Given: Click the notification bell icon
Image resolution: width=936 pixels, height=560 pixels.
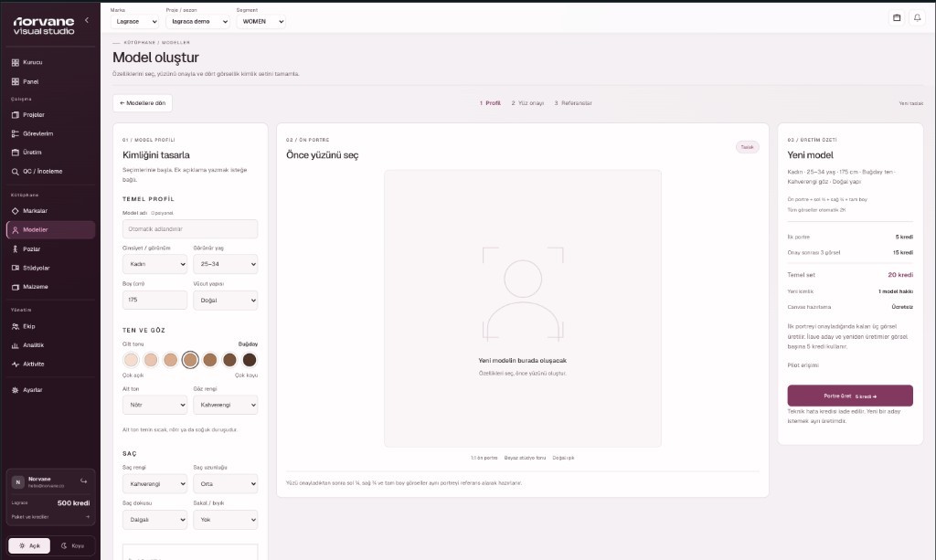Looking at the screenshot, I should point(918,18).
